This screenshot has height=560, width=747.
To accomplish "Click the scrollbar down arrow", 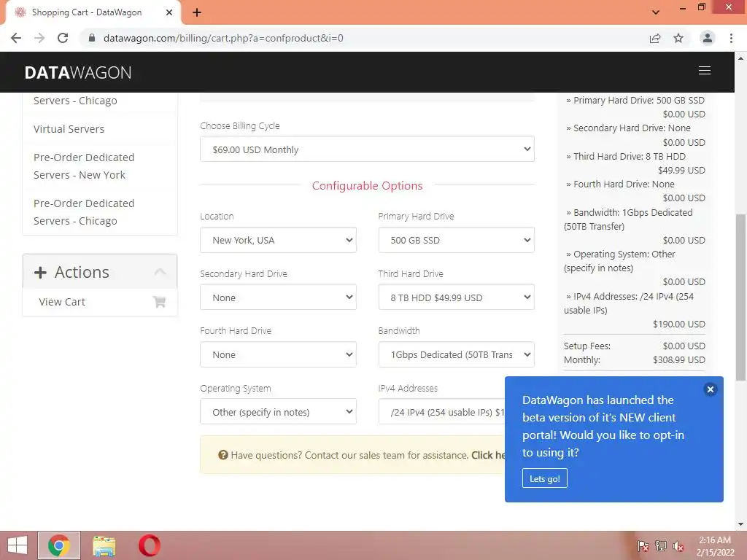I will [741, 524].
